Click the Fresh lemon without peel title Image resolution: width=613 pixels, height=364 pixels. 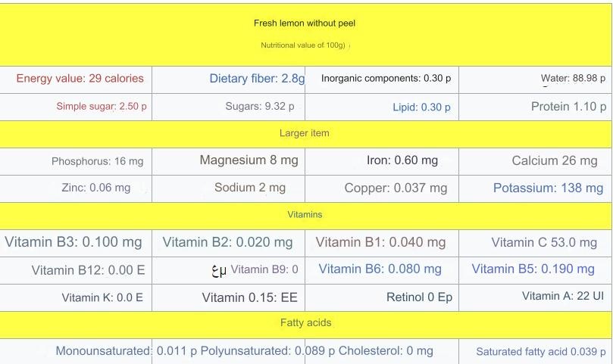305,23
